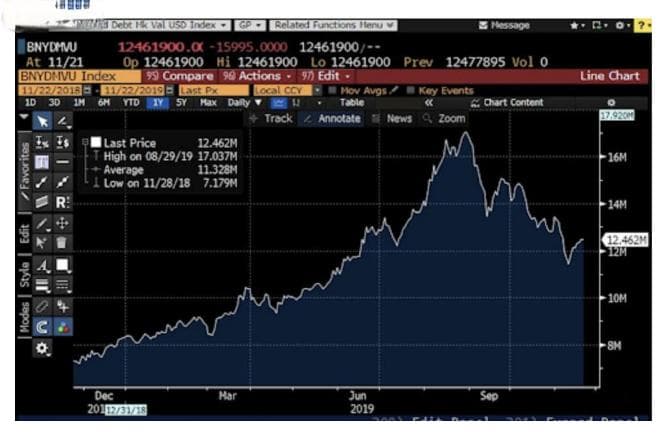668x437 pixels.
Task: Collapse the annotation toolbar triangle
Action: click(x=24, y=116)
